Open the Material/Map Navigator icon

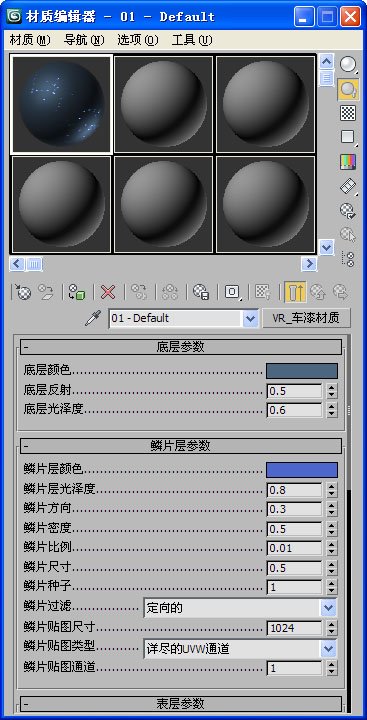pyautogui.click(x=349, y=259)
